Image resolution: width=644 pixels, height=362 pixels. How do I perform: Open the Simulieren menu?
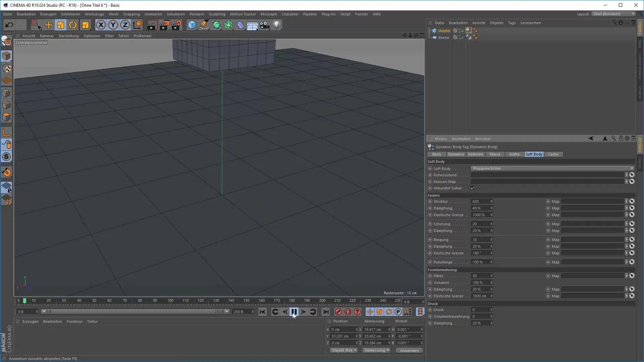coord(175,14)
